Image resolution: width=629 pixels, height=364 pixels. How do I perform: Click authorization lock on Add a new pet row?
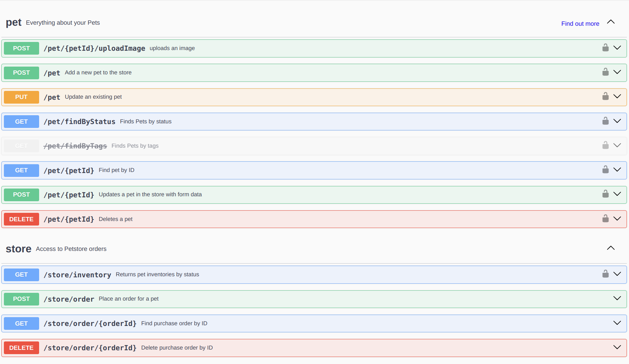click(605, 72)
